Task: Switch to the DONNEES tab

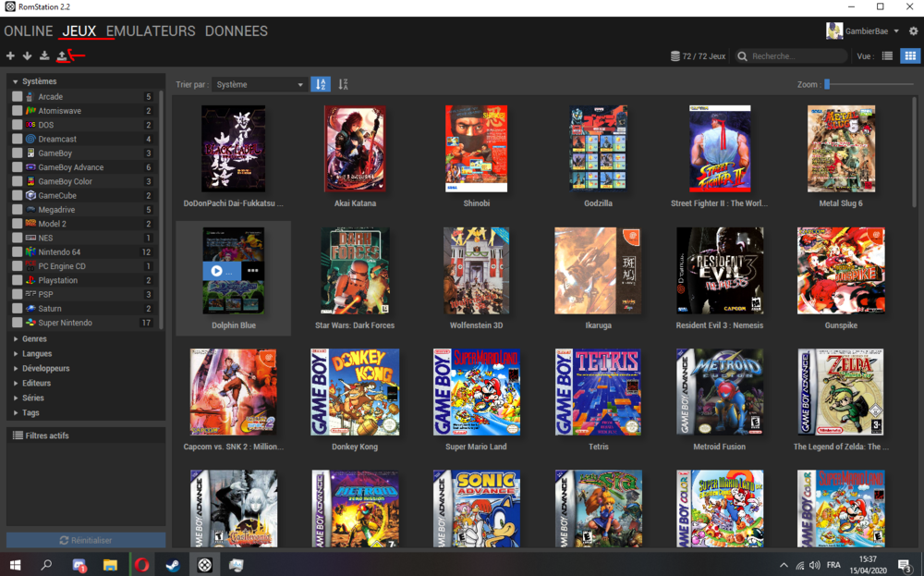Action: tap(237, 31)
